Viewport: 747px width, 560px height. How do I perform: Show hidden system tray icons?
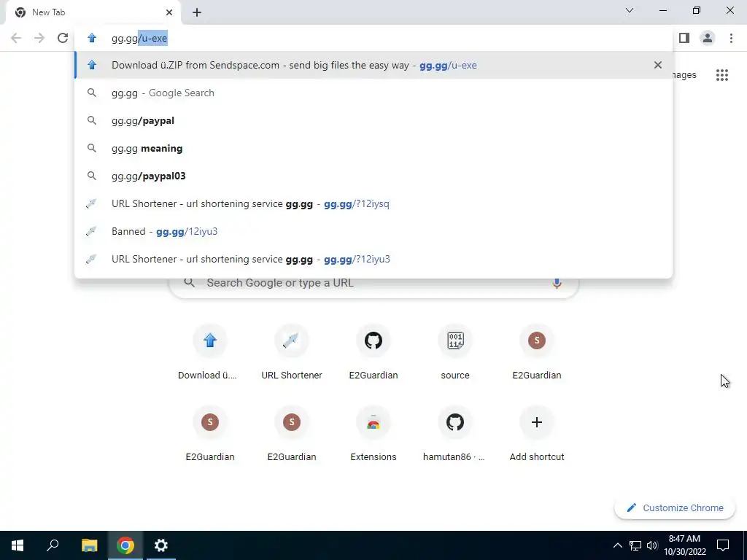pos(617,545)
